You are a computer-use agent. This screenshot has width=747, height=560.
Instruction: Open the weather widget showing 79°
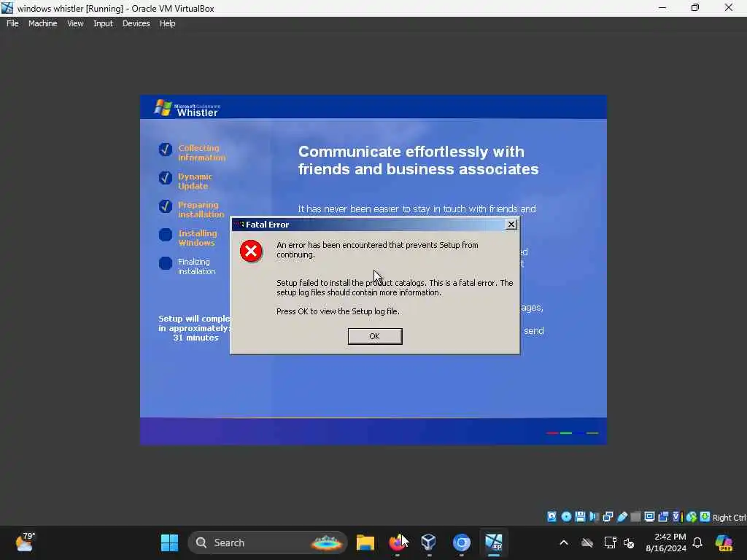tap(25, 542)
